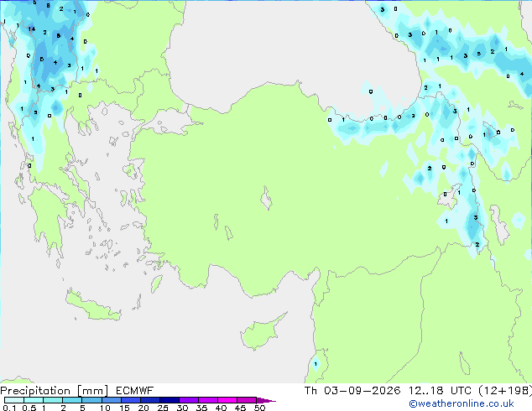
Task: Click the legend scale label "50"
Action: click(x=259, y=408)
